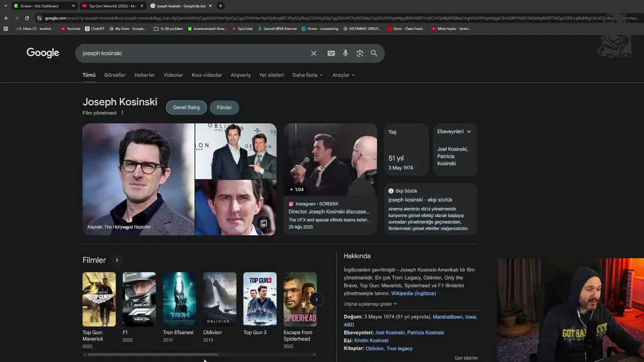Open the Tron Efsanesi film poster
Screen dimensions: 644x362
tap(180, 299)
